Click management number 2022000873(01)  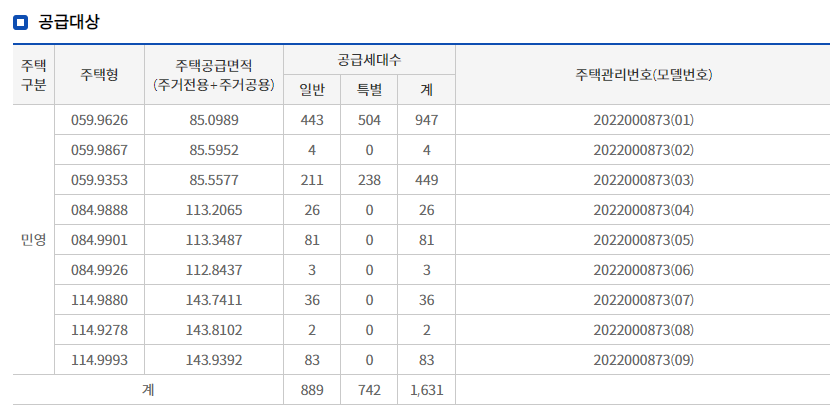pos(644,120)
